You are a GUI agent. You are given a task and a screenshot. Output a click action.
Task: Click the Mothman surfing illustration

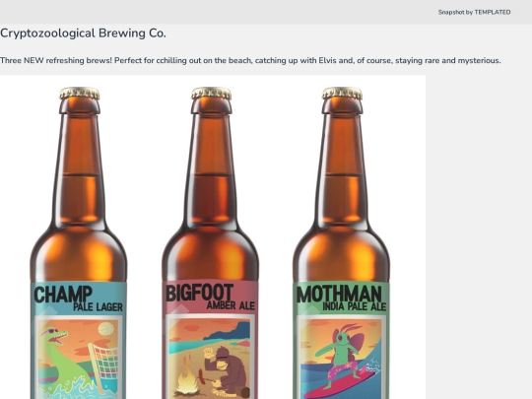[341, 359]
